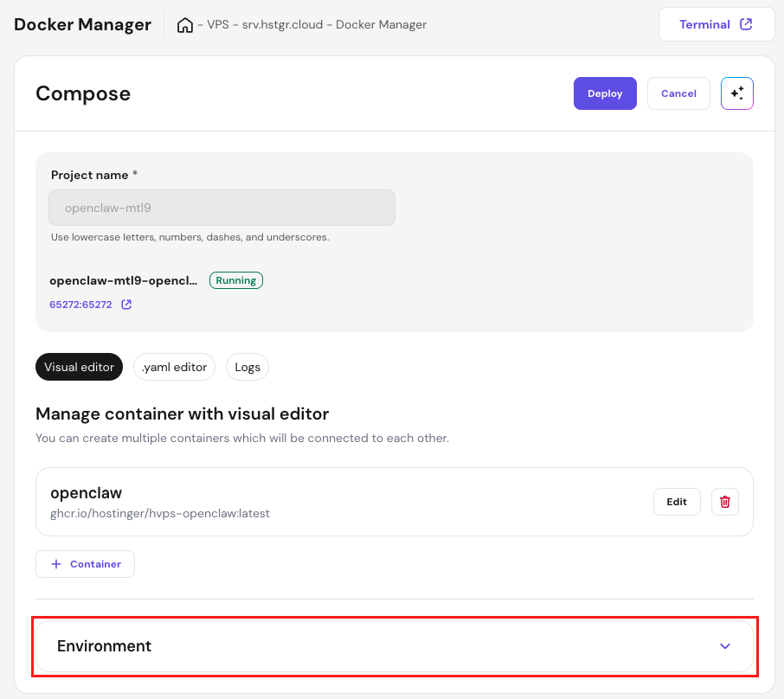Cancel the current Compose changes
This screenshot has width=784, height=699.
[x=678, y=93]
